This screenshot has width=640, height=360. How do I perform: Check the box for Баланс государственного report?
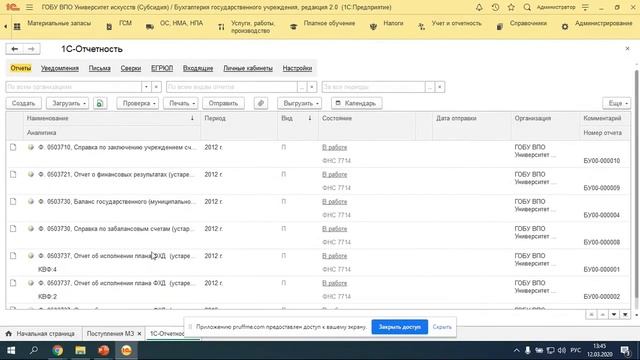click(x=13, y=202)
